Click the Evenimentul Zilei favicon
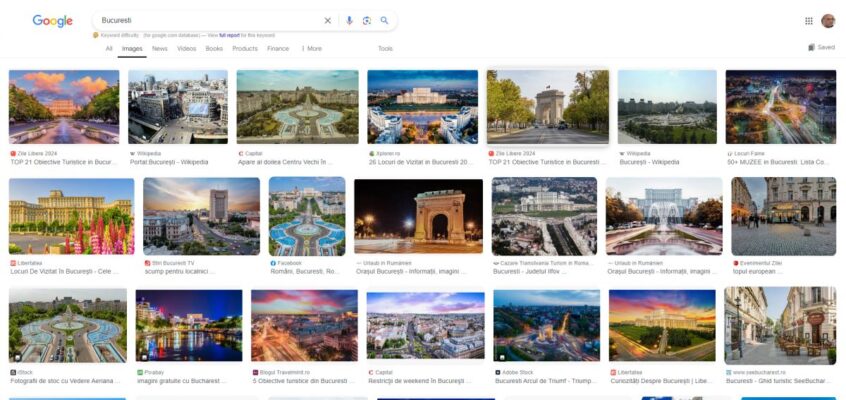This screenshot has height=400, width=846. [735, 263]
